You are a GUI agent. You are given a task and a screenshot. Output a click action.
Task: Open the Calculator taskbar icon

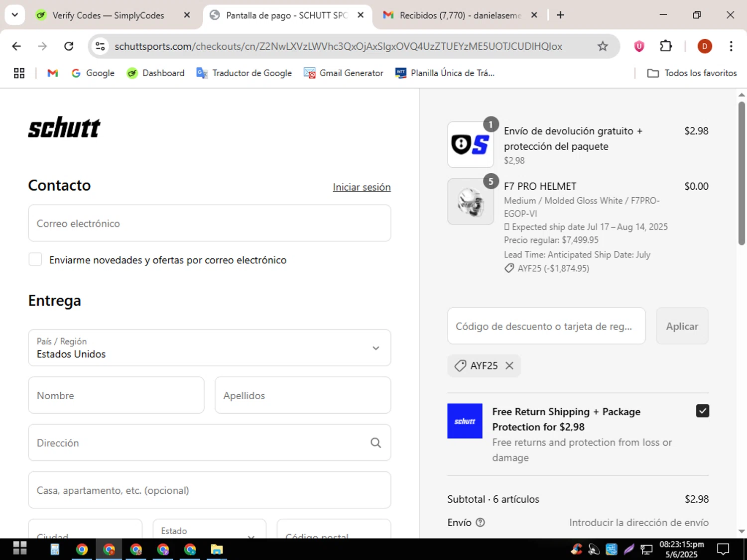pos(55,549)
